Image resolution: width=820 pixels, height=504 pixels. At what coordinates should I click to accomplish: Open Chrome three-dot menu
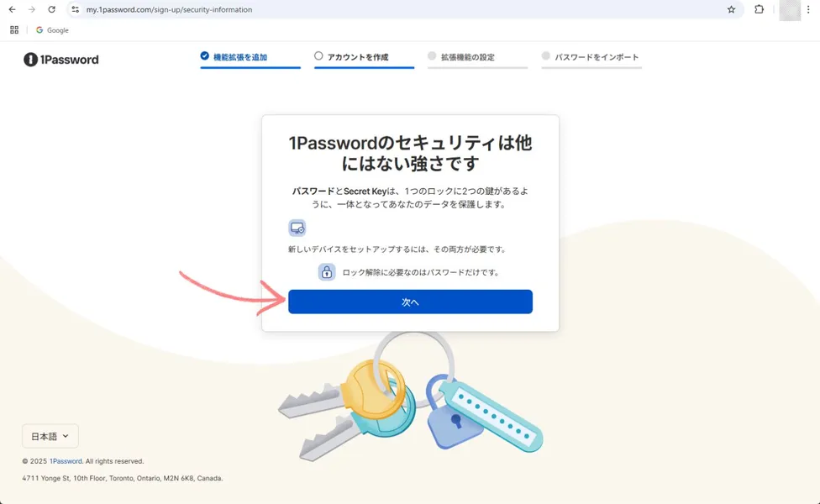(808, 9)
